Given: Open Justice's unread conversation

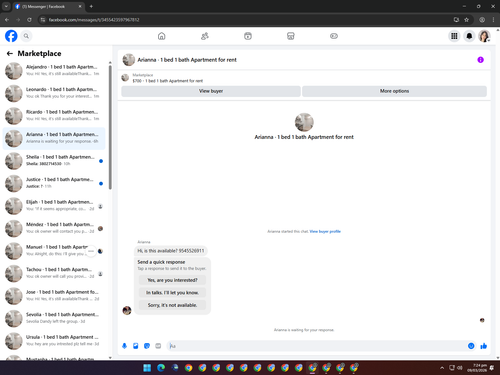Looking at the screenshot, I should point(54,183).
